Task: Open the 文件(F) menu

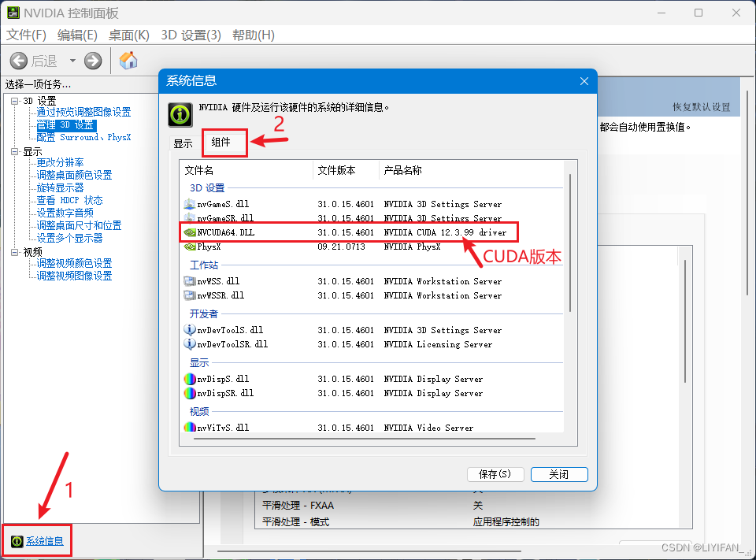Action: click(26, 35)
